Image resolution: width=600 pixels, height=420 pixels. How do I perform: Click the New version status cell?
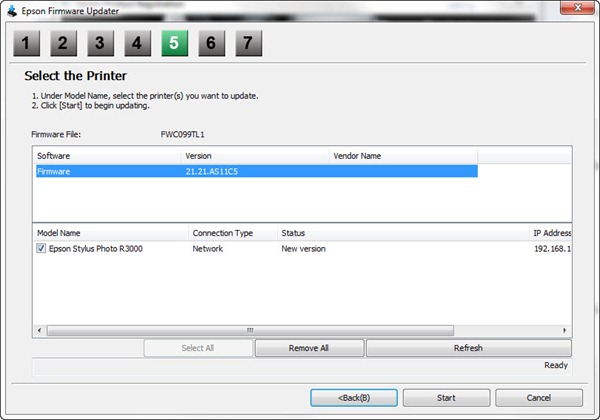tap(303, 249)
